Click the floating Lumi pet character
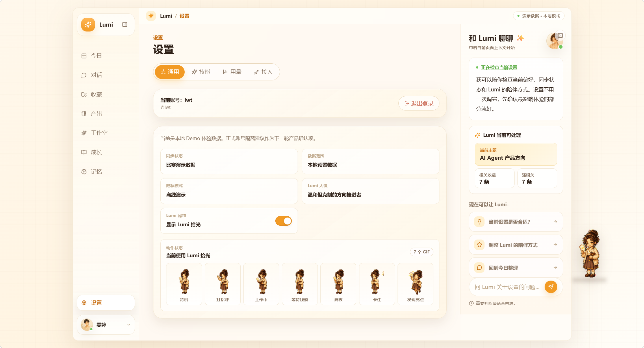This screenshot has height=348, width=644. pos(590,253)
